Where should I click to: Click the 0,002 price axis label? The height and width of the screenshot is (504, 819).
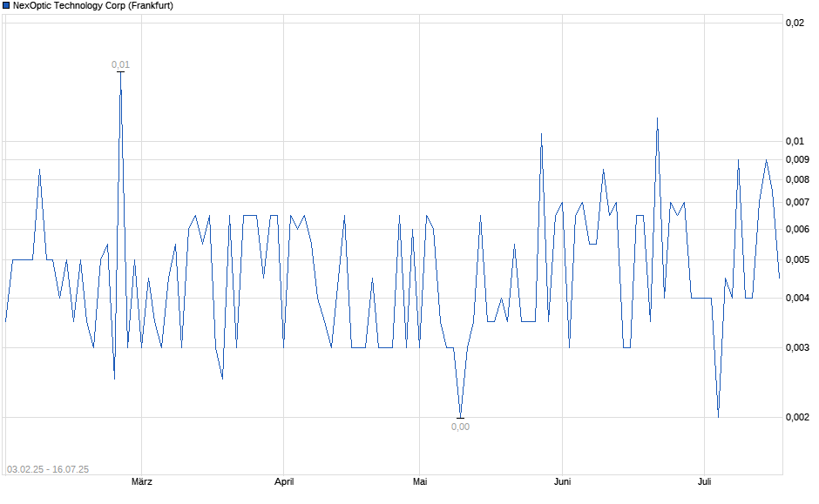[797, 417]
